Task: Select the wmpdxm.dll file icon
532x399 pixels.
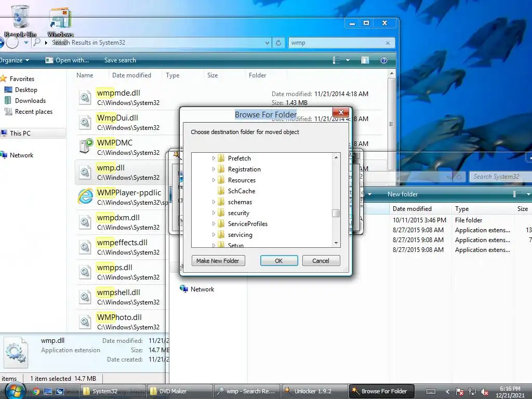Action: click(x=85, y=222)
